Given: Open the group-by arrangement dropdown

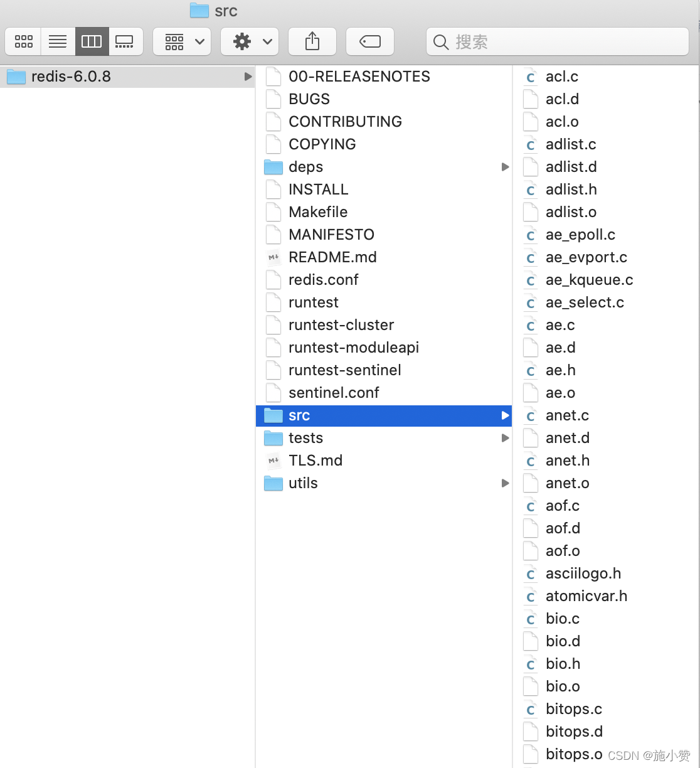Looking at the screenshot, I should (x=182, y=42).
